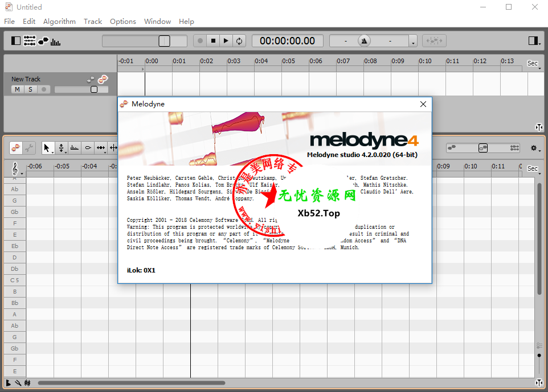Screen dimensions: 548x392
Task: Click the Melodyne studio 4.2.0.020 version text
Action: click(362, 155)
